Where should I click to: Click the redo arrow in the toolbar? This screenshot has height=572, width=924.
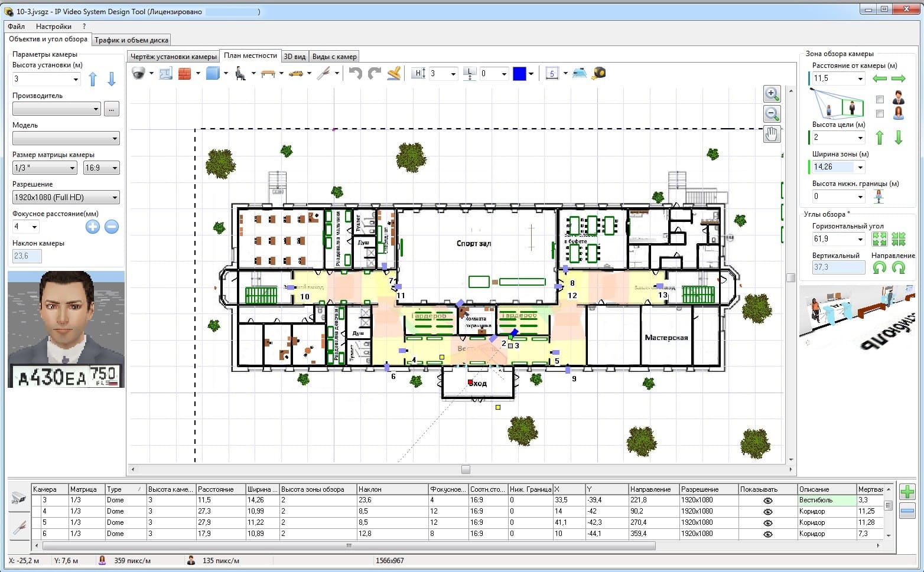375,73
